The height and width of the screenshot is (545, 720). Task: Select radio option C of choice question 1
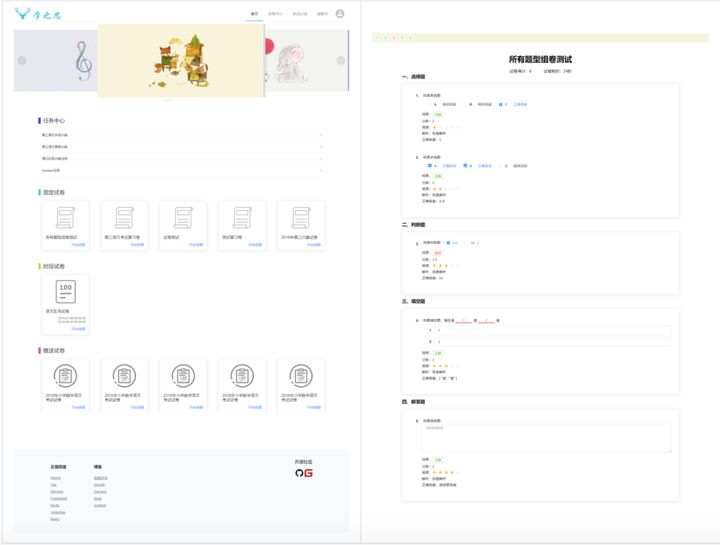(501, 105)
